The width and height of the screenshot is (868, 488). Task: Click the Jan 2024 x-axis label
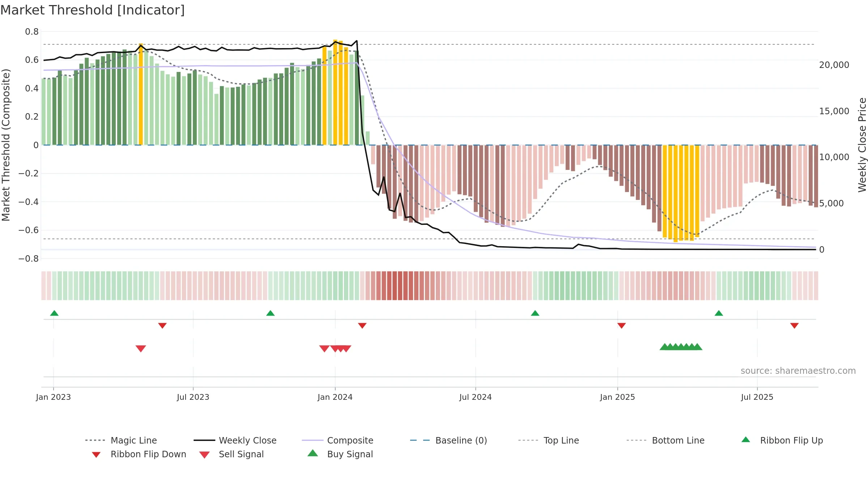click(x=335, y=397)
